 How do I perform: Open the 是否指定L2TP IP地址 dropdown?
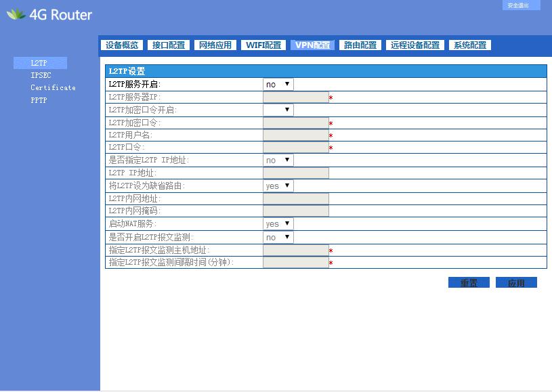(x=278, y=160)
